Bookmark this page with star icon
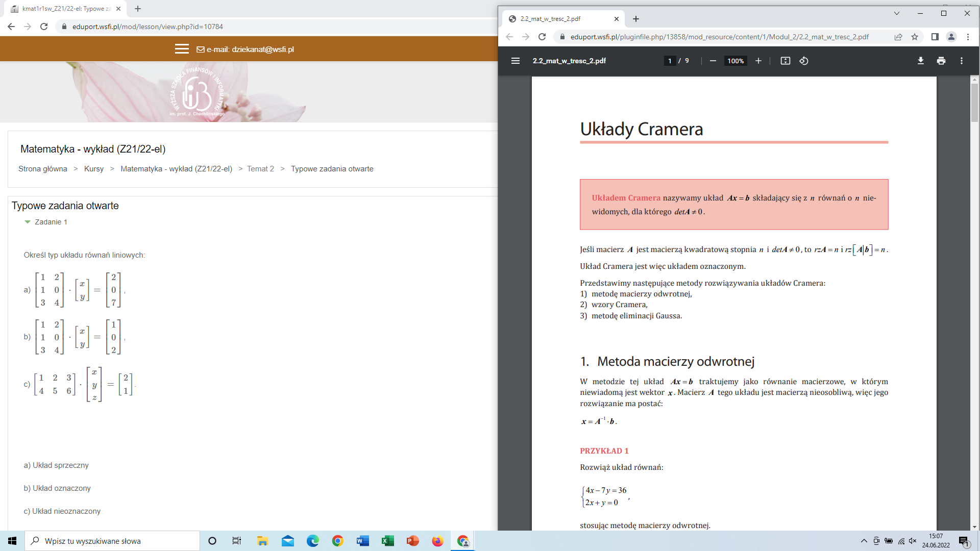Image resolution: width=980 pixels, height=551 pixels. (915, 37)
